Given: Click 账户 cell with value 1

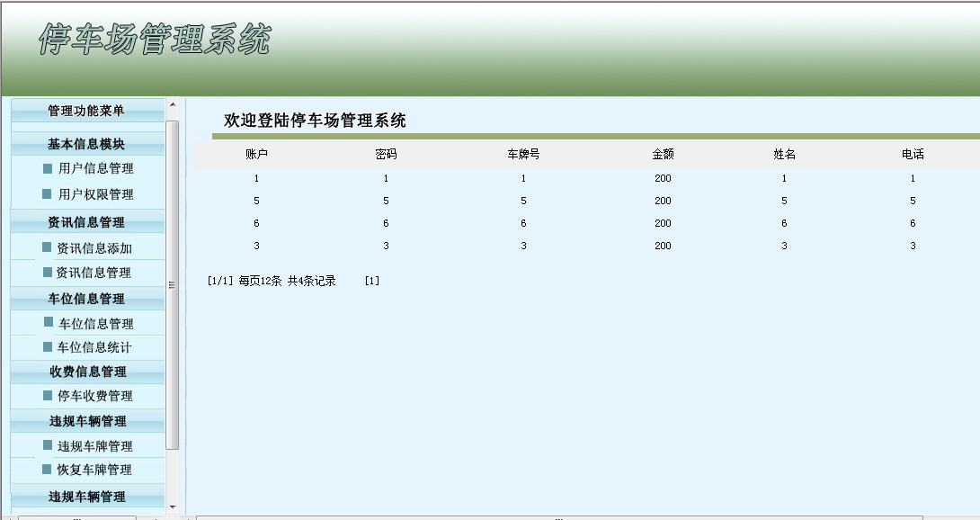Looking at the screenshot, I should pyautogui.click(x=256, y=178).
